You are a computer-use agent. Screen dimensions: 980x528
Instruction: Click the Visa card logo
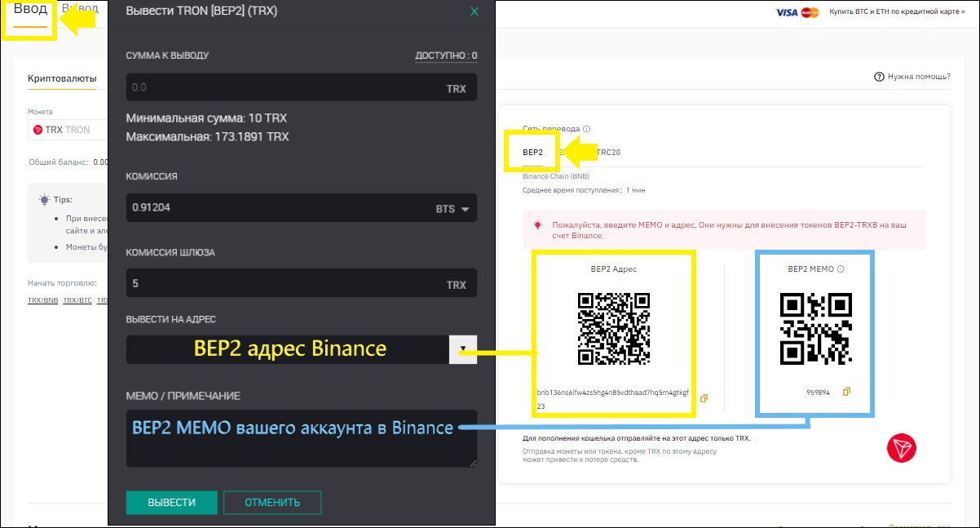pyautogui.click(x=787, y=12)
